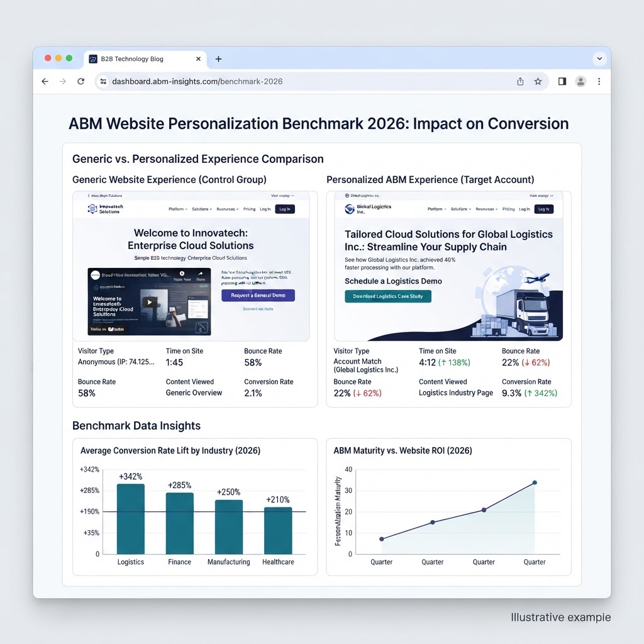Click '4:12' time on site value
The image size is (644, 644).
coord(427,362)
